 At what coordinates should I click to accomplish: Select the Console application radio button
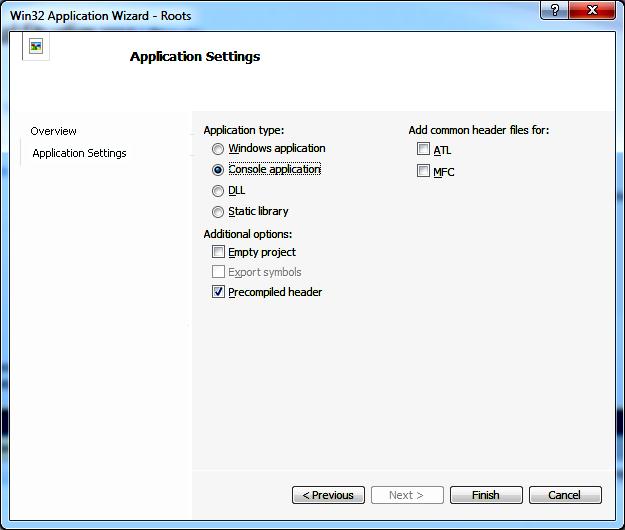tap(218, 170)
